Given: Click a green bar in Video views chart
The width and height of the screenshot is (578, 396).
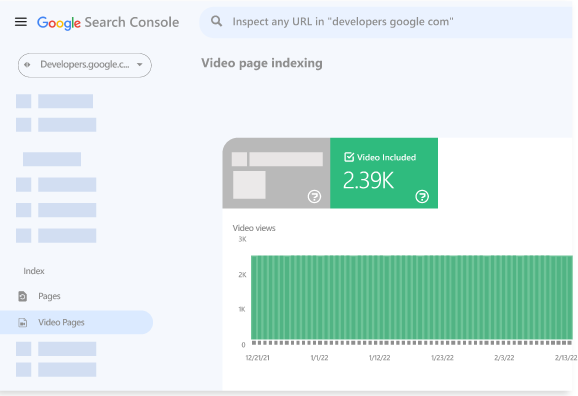Looking at the screenshot, I should pos(412,297).
